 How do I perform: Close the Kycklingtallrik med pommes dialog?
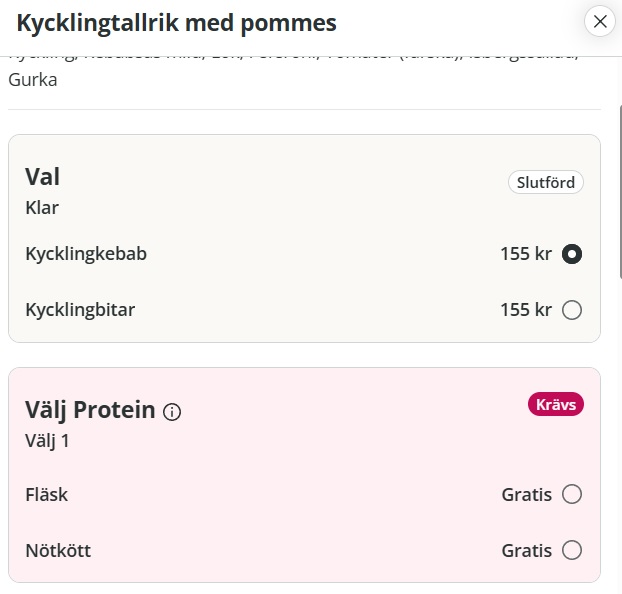tap(599, 21)
